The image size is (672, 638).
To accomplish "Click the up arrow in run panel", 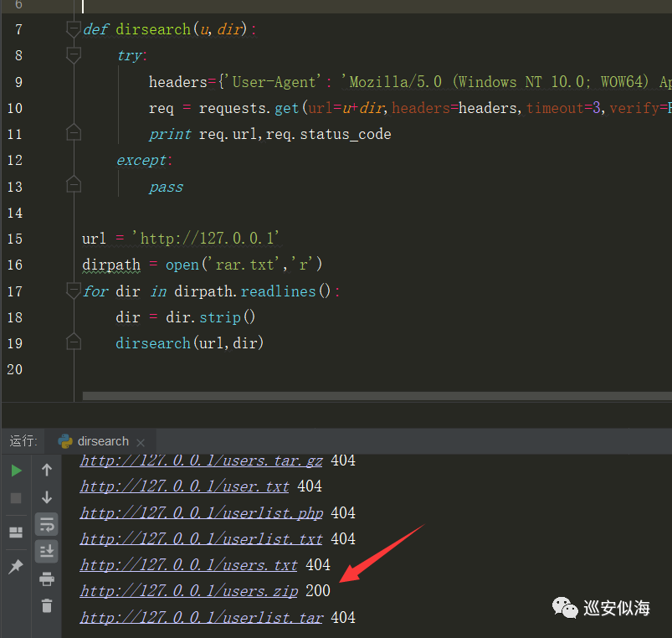I will [47, 471].
